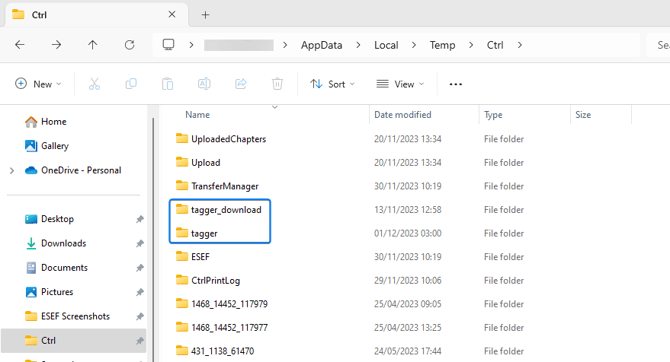Click the Copy icon in toolbar
Screen dimensions: 670x362
click(131, 84)
